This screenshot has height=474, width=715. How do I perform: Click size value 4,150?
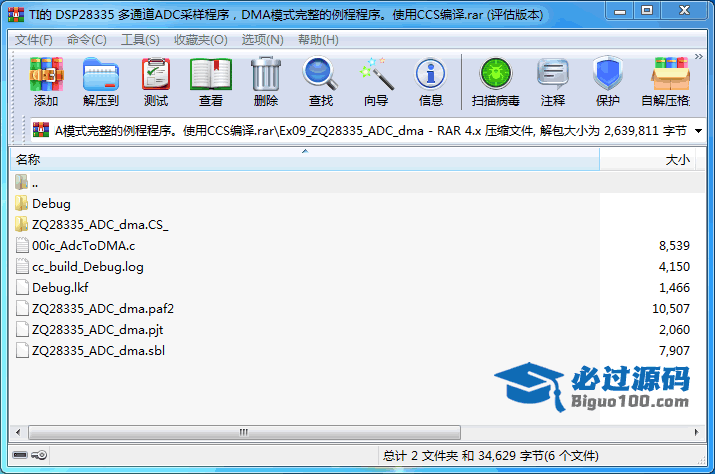pos(674,267)
